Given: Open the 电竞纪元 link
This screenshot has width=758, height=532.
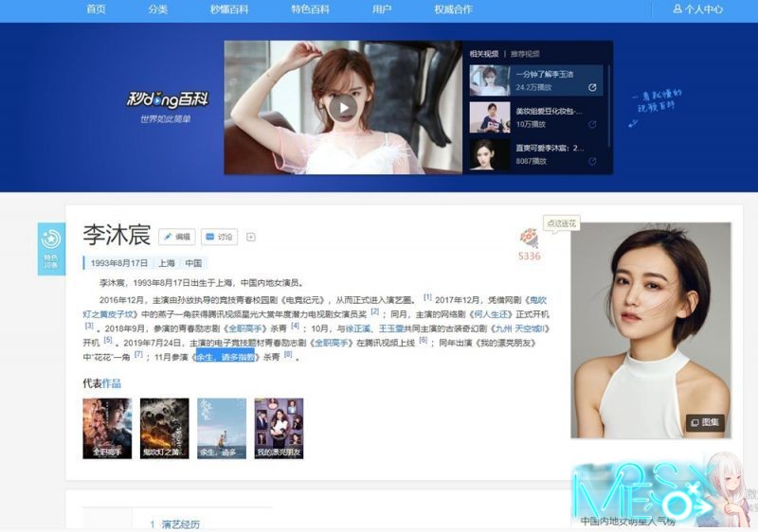Looking at the screenshot, I should 301,298.
